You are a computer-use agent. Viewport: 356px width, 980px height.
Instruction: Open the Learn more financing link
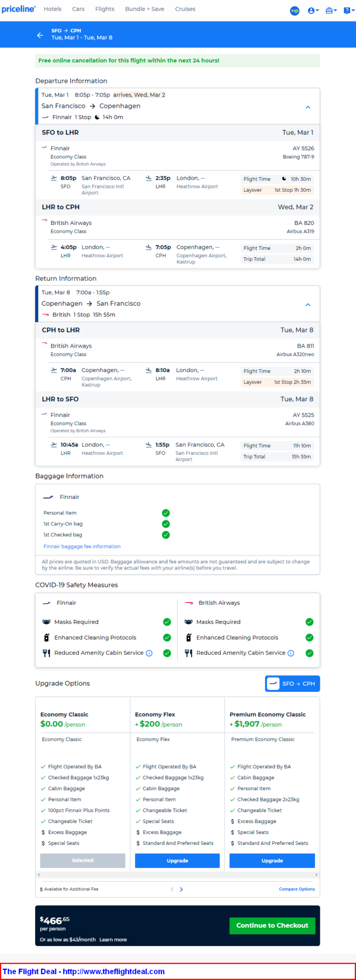[113, 940]
